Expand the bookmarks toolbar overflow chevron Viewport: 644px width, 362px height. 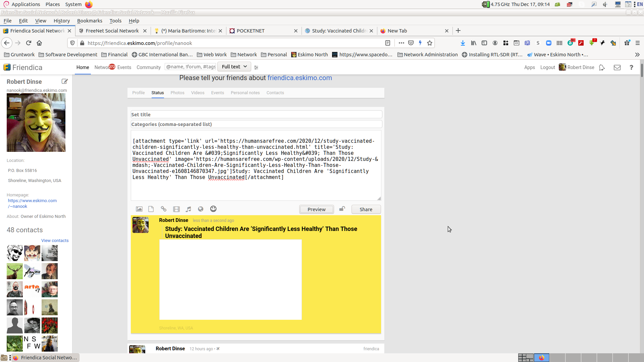pos(637,55)
